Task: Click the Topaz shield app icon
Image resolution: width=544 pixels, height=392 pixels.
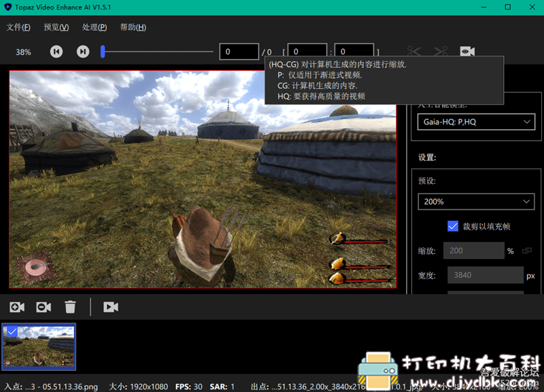Action: [x=7, y=7]
